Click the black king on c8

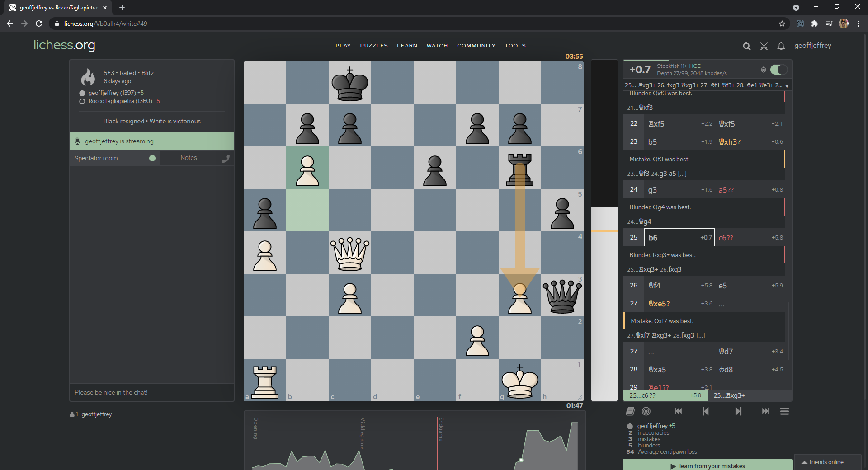tap(350, 83)
